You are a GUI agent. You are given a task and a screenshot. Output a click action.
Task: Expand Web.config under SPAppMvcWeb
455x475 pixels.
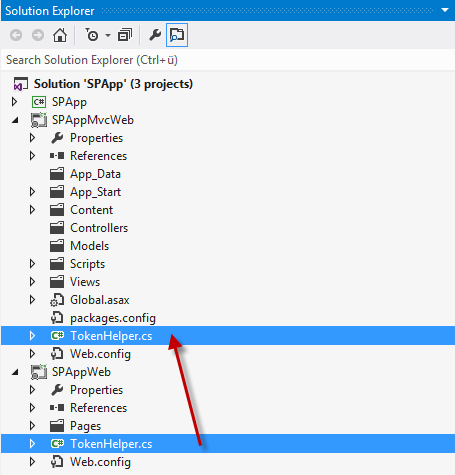point(32,354)
